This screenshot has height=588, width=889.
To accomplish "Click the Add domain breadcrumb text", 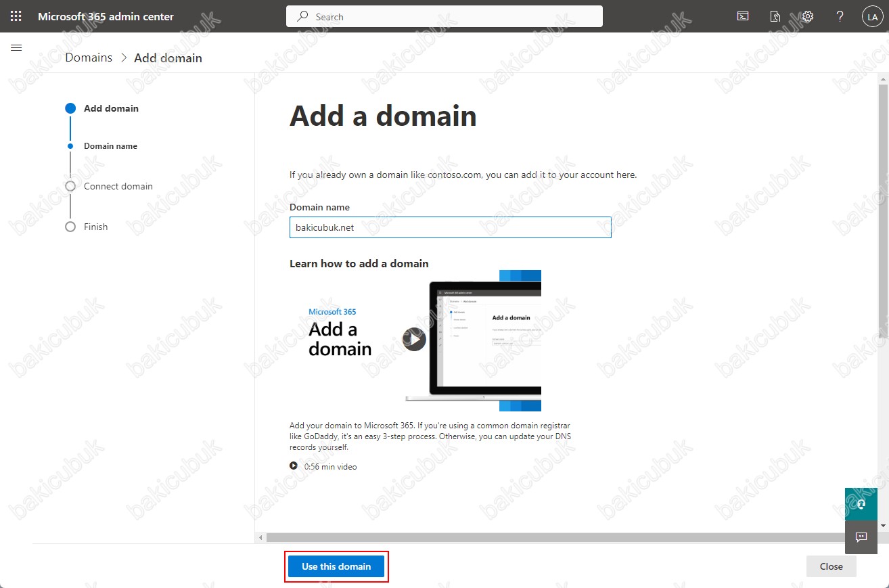I will (x=168, y=58).
